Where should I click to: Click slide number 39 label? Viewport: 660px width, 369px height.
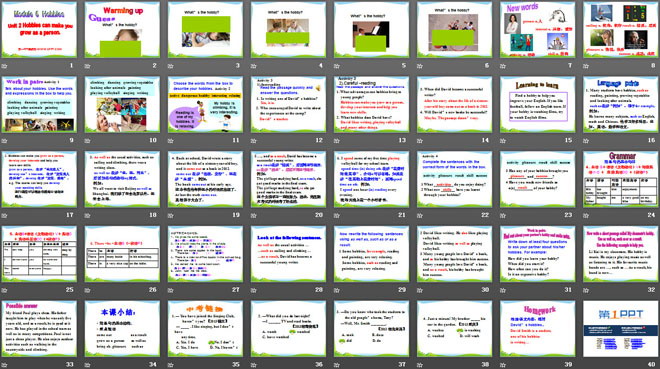click(568, 364)
